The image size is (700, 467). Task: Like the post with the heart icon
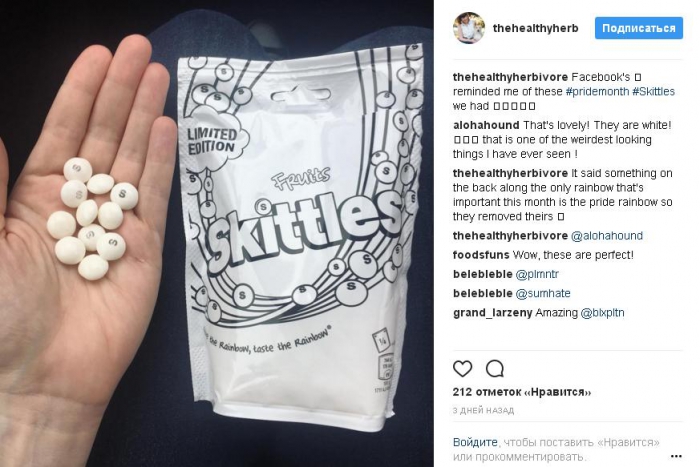tap(462, 369)
